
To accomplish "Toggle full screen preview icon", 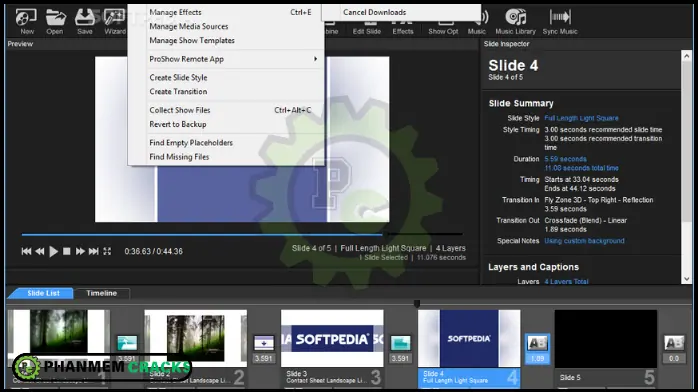I will [x=107, y=251].
